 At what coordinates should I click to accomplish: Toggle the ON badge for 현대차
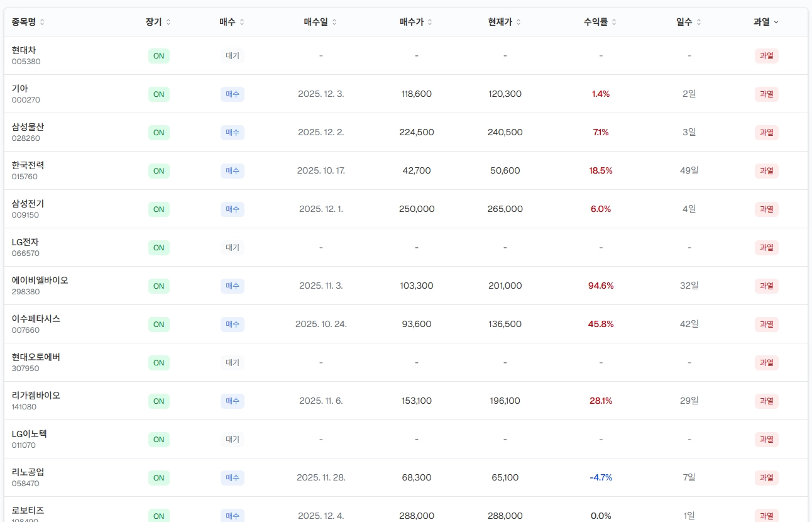pyautogui.click(x=158, y=56)
